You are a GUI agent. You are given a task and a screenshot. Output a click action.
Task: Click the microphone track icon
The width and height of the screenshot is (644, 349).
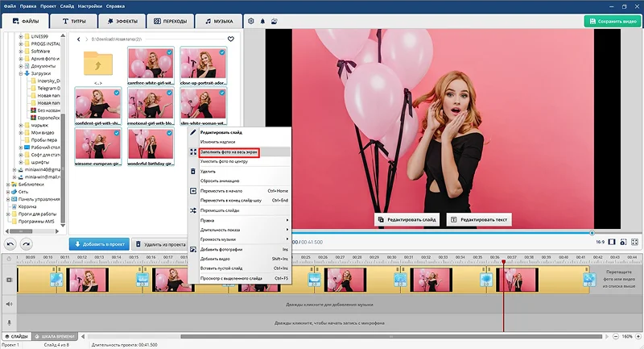[x=9, y=322]
